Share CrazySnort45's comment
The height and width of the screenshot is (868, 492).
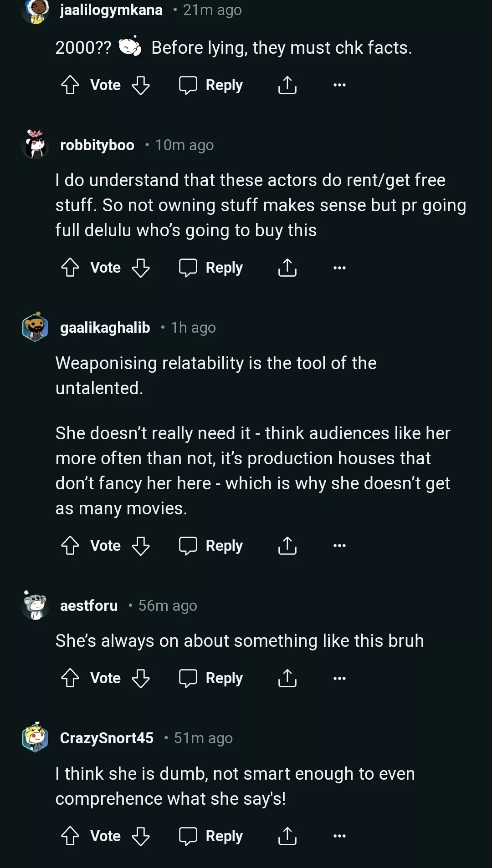287,836
